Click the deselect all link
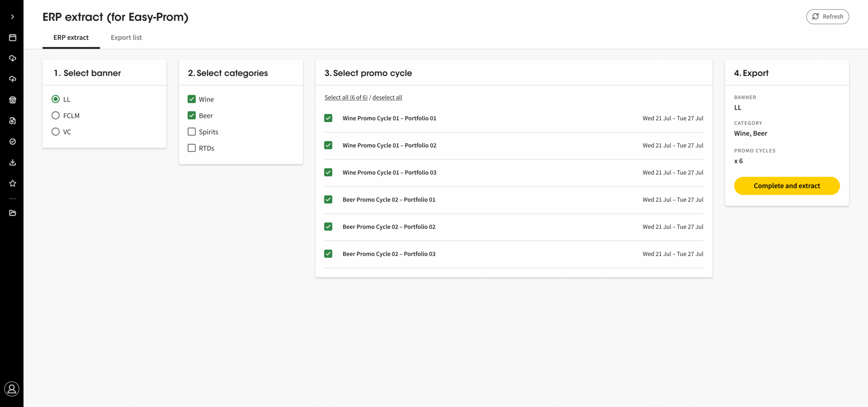 coord(387,98)
